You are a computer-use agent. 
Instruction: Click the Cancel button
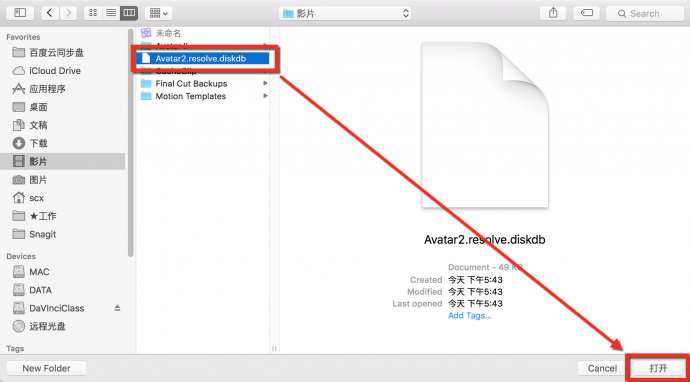[x=602, y=368]
